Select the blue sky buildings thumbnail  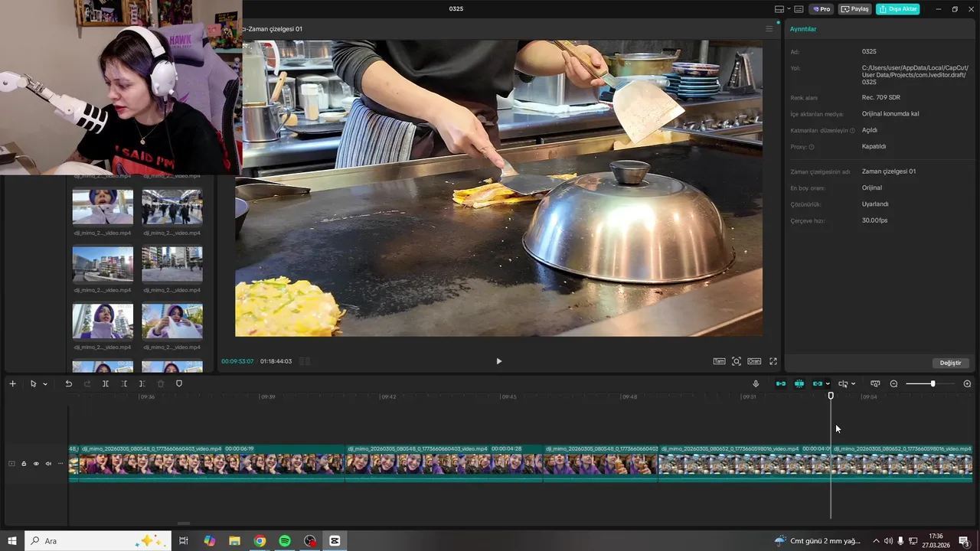(103, 264)
